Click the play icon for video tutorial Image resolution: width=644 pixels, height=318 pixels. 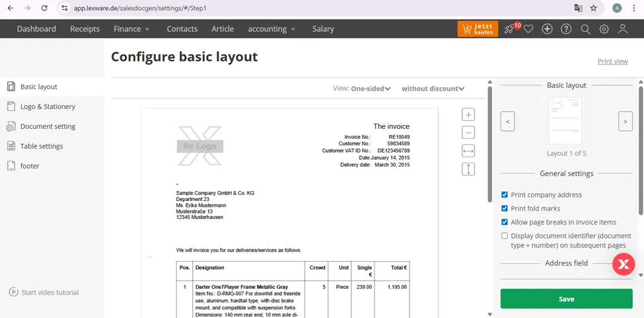click(x=14, y=292)
